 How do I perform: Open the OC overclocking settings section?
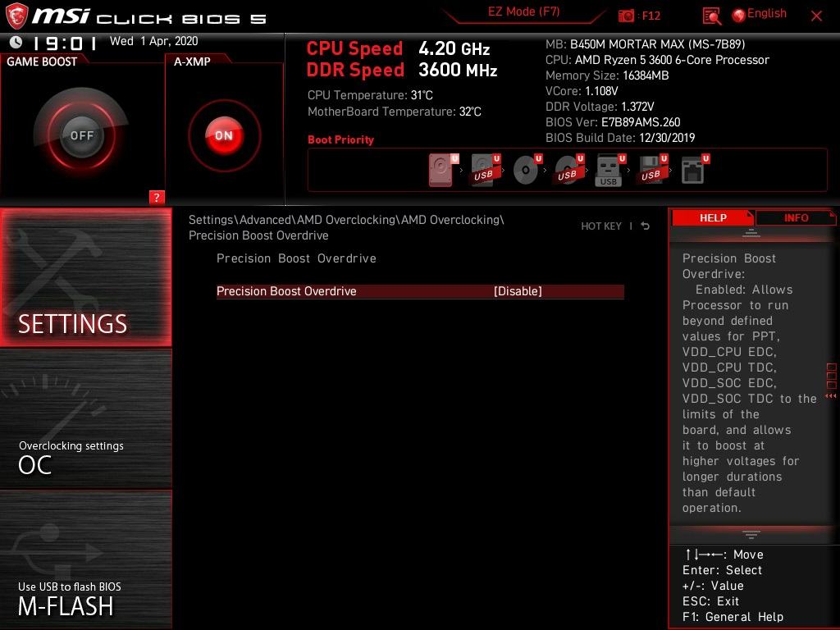coord(85,419)
